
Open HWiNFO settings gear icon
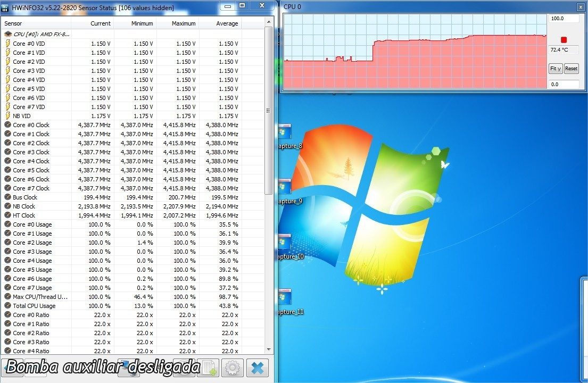click(233, 368)
